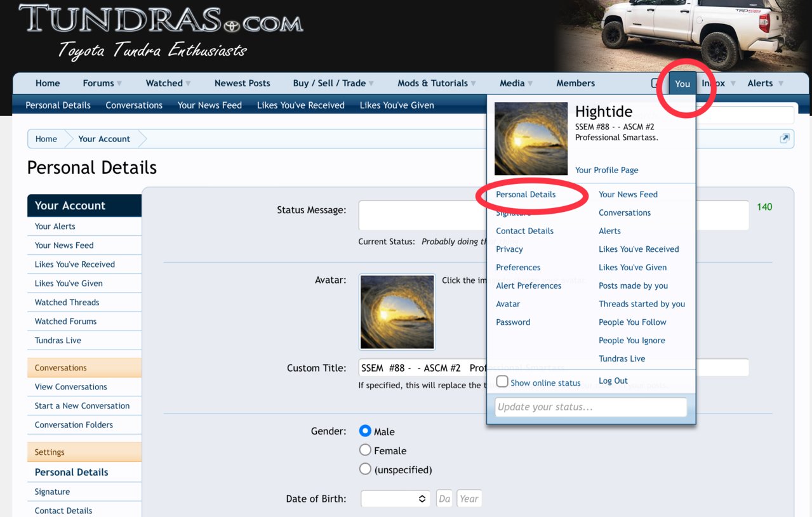This screenshot has height=517, width=812.
Task: Open Your News Feed in sub-navigation bar
Action: 210,105
